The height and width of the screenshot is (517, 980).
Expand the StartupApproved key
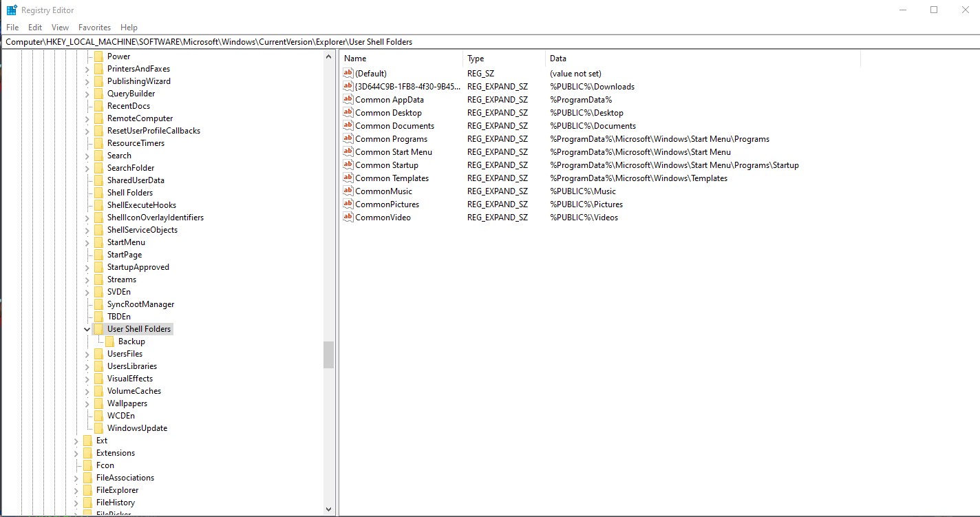[x=87, y=267]
